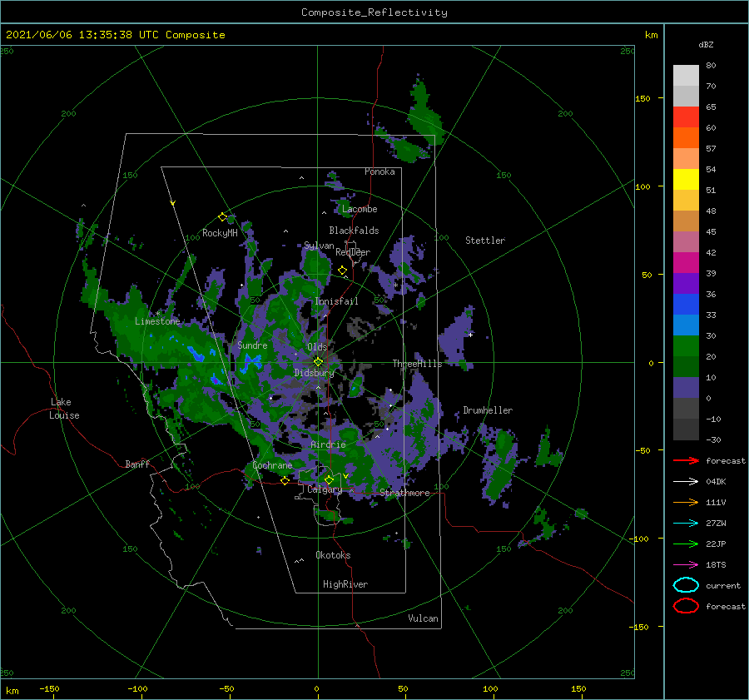
Task: Click the Lacombe town label
Action: [360, 209]
